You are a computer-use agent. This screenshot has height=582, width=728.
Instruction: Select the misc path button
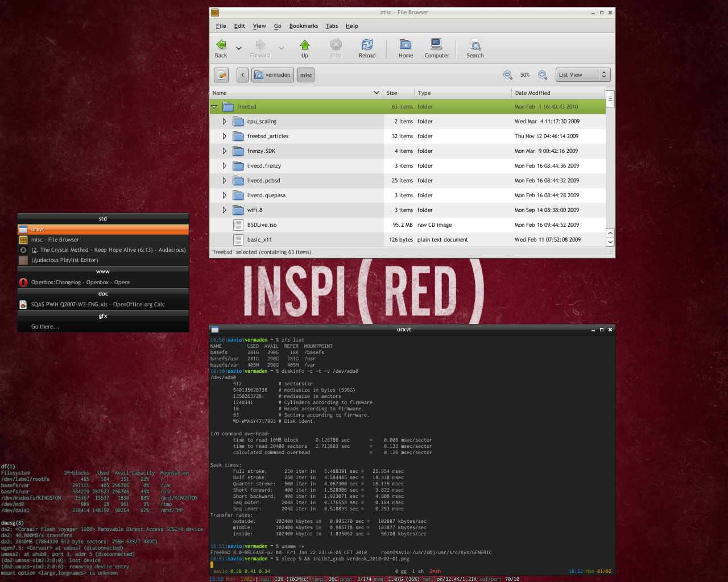coord(306,75)
